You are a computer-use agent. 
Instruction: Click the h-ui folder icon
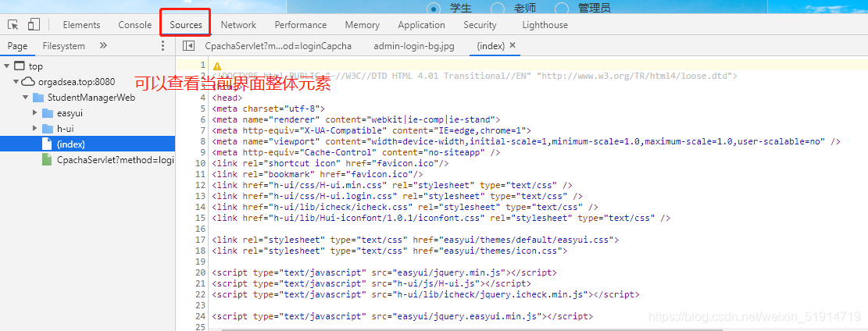pos(48,128)
